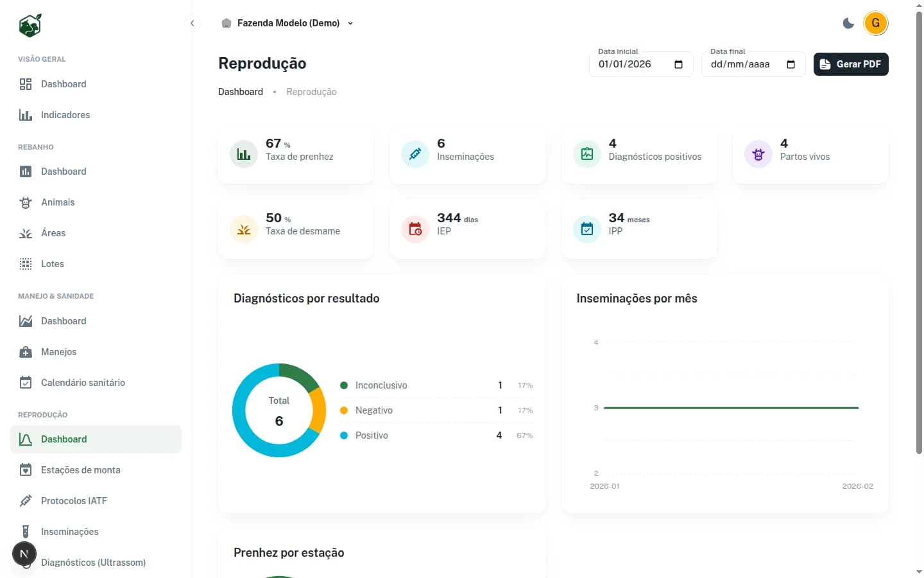Viewport: 924px width, 578px height.
Task: Generate the report with Gerar PDF
Action: [x=851, y=64]
